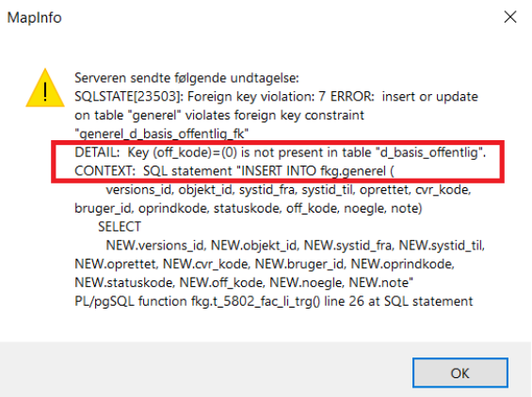Select the NEW.oprettet text
This screenshot has height=397, width=532.
pos(117,263)
